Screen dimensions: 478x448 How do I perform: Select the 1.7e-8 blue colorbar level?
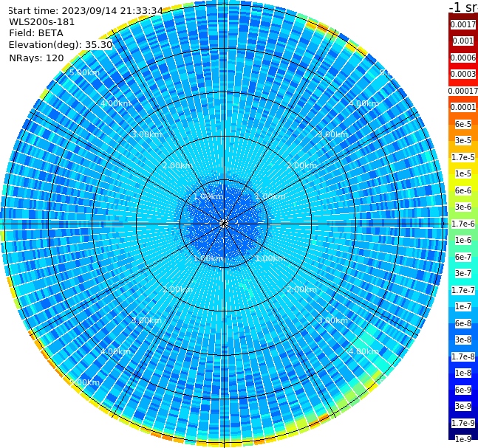462,356
